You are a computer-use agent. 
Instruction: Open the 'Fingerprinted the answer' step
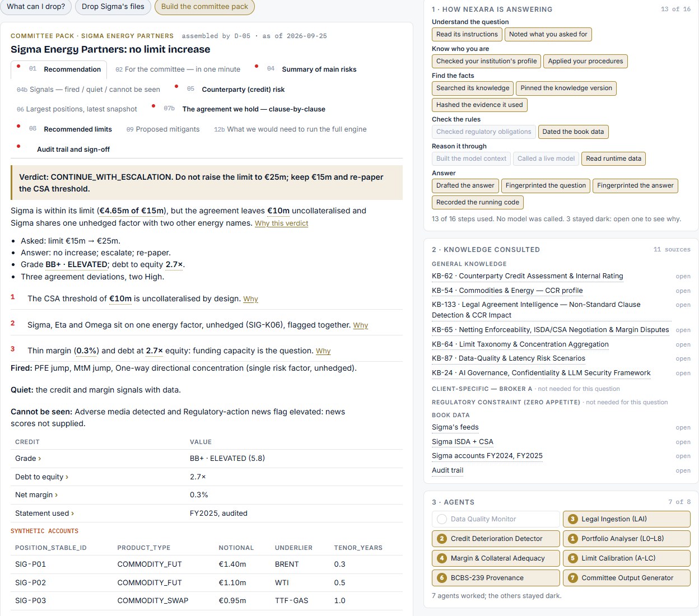click(x=635, y=185)
